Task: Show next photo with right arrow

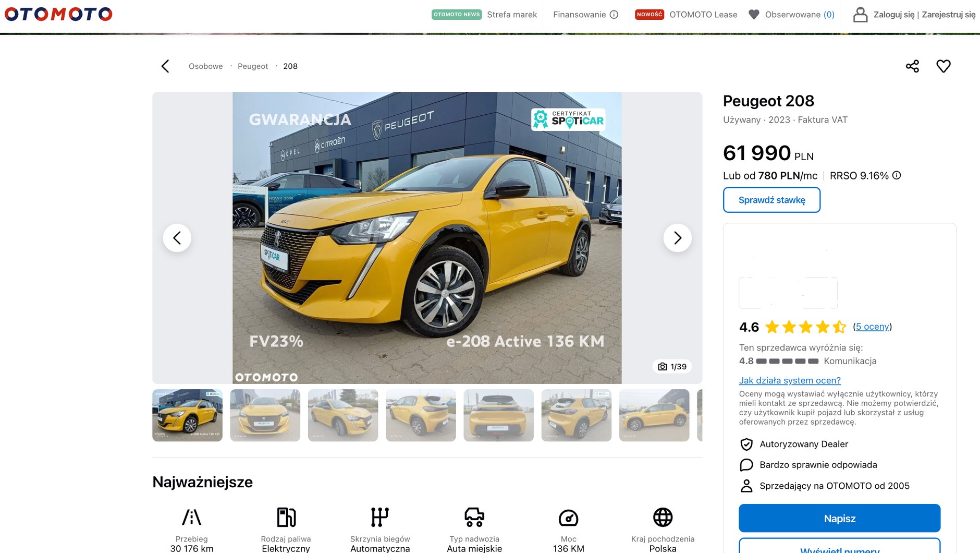Action: tap(677, 238)
